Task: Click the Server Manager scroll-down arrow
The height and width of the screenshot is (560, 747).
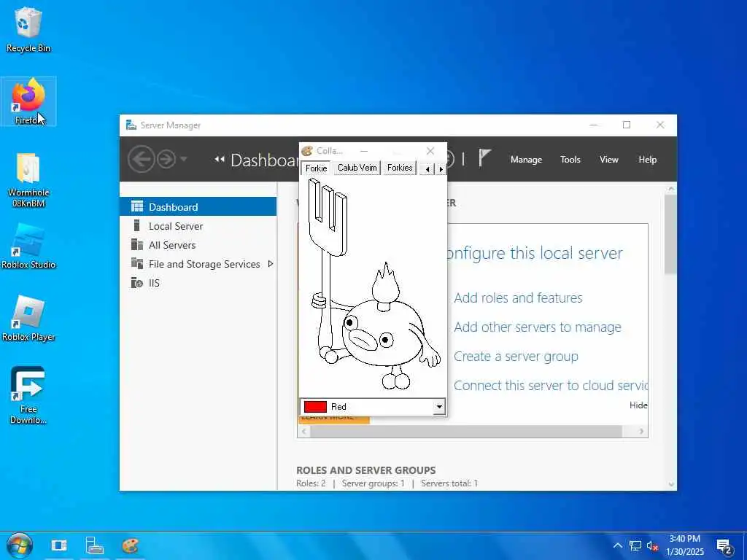Action: pos(671,485)
